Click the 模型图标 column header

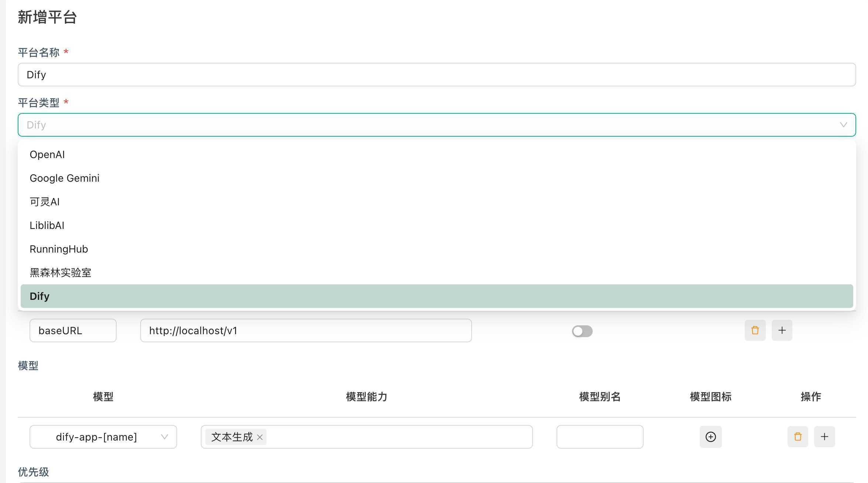[x=710, y=397]
